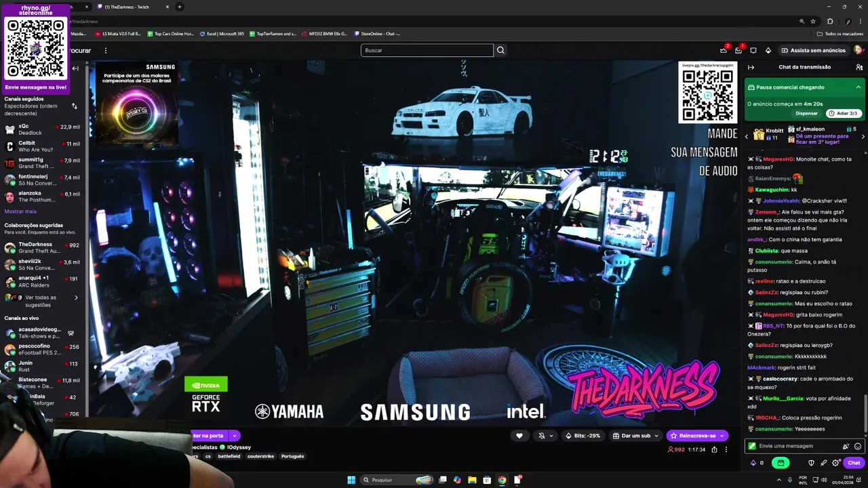Open Chrome in the Windows taskbar
This screenshot has width=868, height=488.
pyautogui.click(x=502, y=480)
